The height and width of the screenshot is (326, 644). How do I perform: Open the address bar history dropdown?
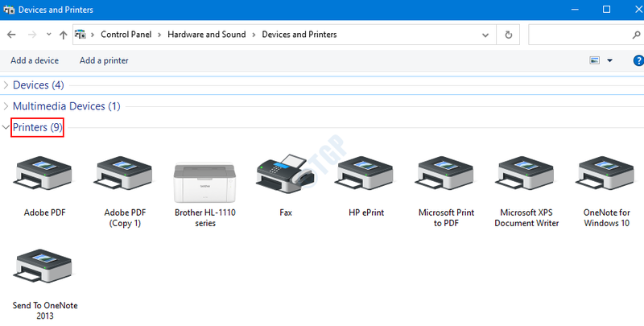click(485, 35)
